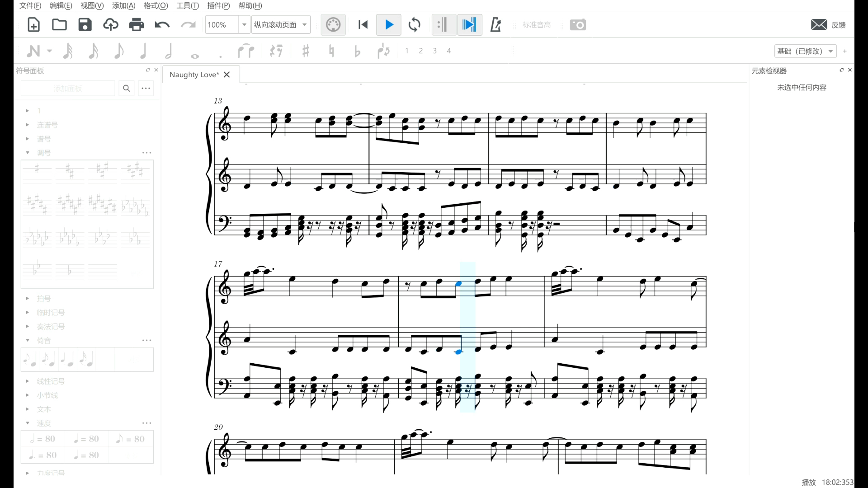Rewind playback to start

point(363,25)
